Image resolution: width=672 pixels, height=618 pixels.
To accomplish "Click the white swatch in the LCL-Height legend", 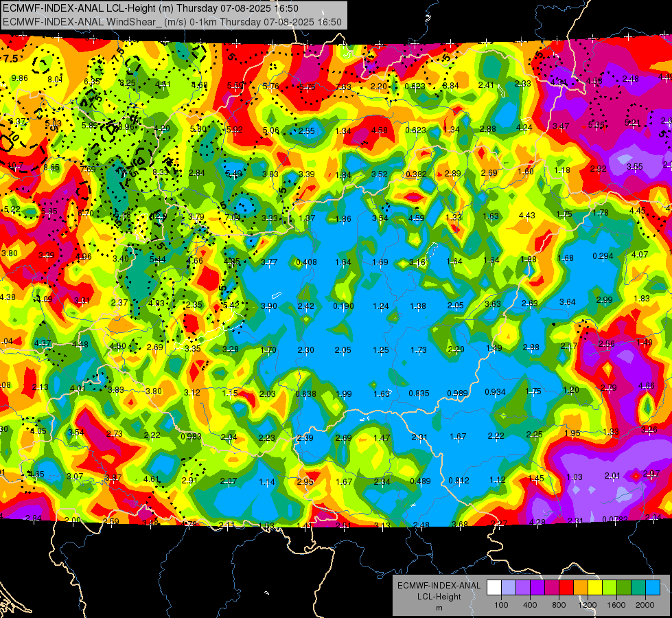I will point(494,588).
